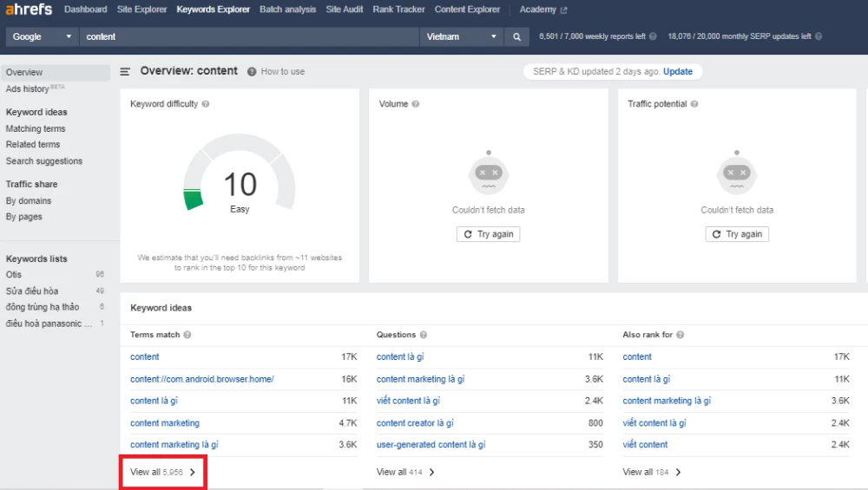Click viết content under Also rank for

646,445
